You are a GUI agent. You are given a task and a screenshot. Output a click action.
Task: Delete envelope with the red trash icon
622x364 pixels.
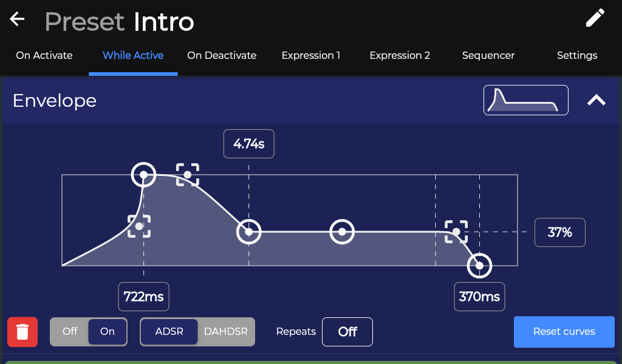pyautogui.click(x=22, y=332)
